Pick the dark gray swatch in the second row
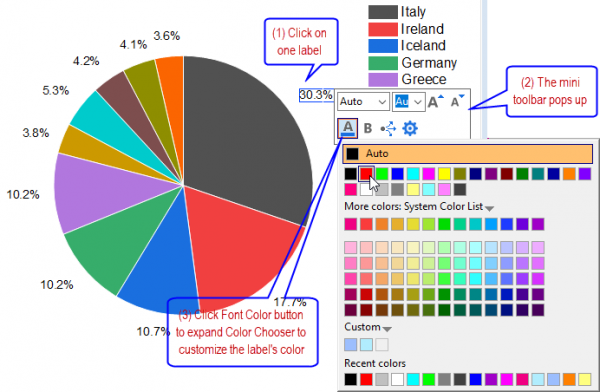The width and height of the screenshot is (600, 392). (x=460, y=189)
